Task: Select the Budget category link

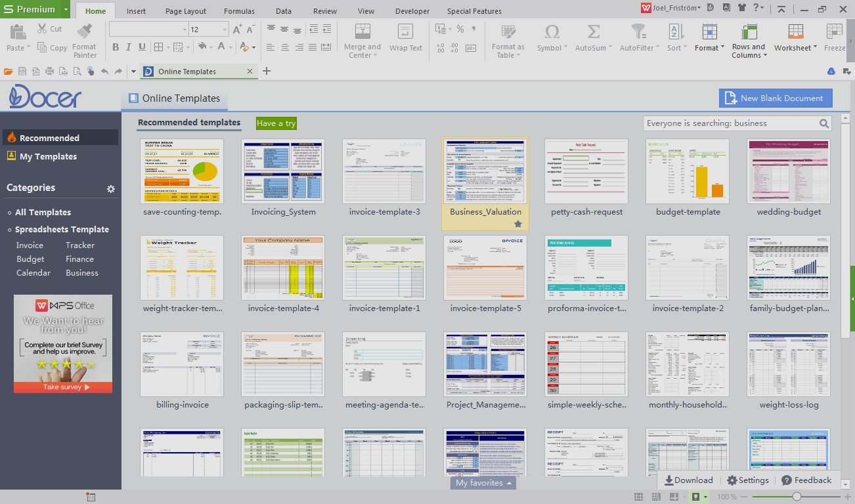Action: click(30, 259)
